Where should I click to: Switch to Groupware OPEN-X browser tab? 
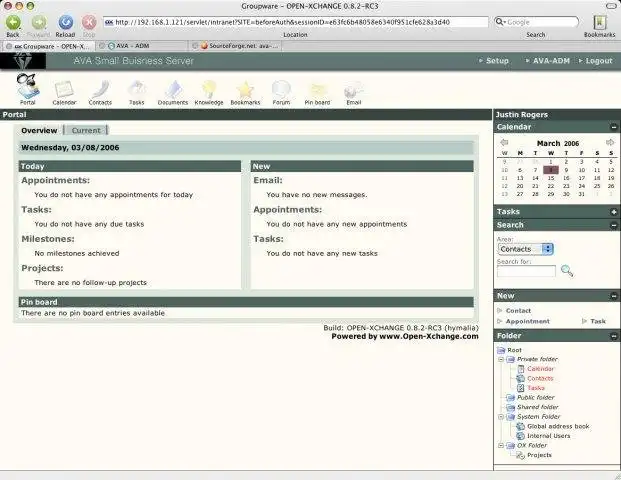coord(48,46)
